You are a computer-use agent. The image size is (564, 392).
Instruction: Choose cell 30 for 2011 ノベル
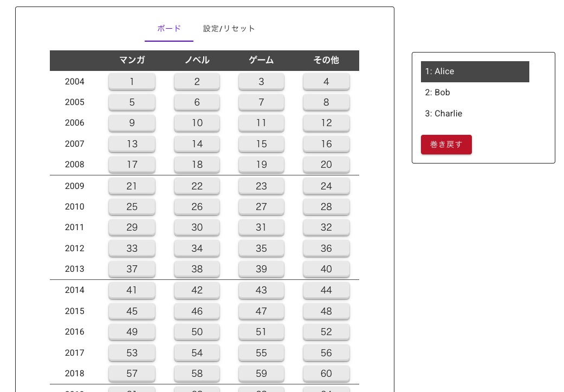(197, 227)
